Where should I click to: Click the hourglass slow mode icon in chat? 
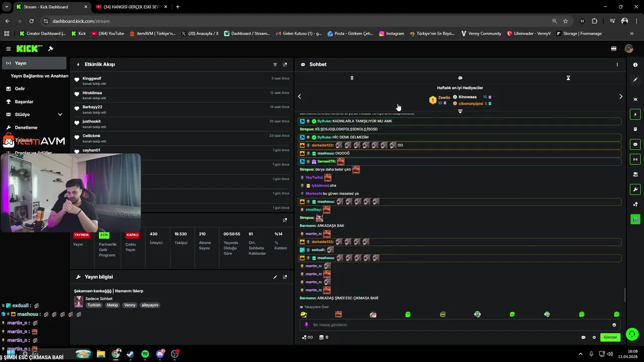tap(568, 78)
